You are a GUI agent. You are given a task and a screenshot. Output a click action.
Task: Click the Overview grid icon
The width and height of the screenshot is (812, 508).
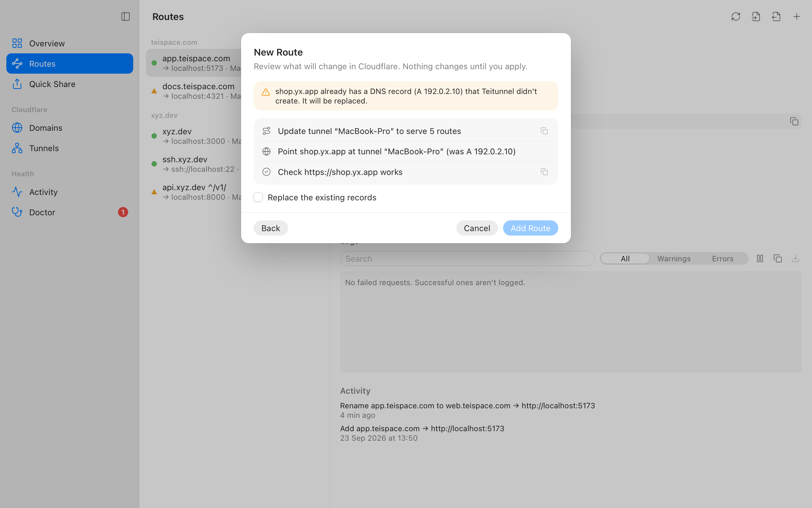(x=17, y=43)
